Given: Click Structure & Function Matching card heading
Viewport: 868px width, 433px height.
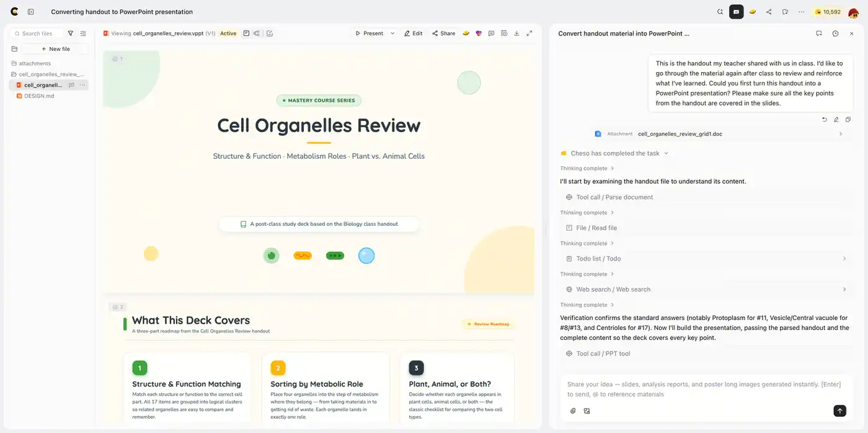Looking at the screenshot, I should 187,384.
